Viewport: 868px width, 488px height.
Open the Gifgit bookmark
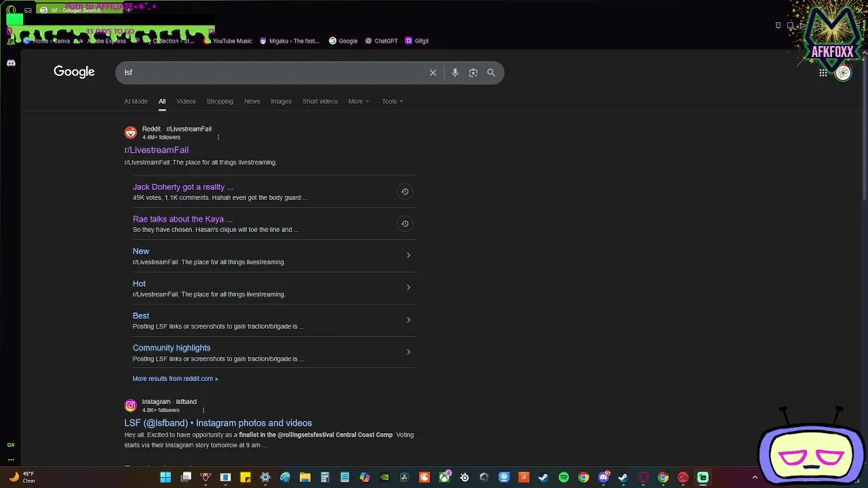(x=416, y=41)
